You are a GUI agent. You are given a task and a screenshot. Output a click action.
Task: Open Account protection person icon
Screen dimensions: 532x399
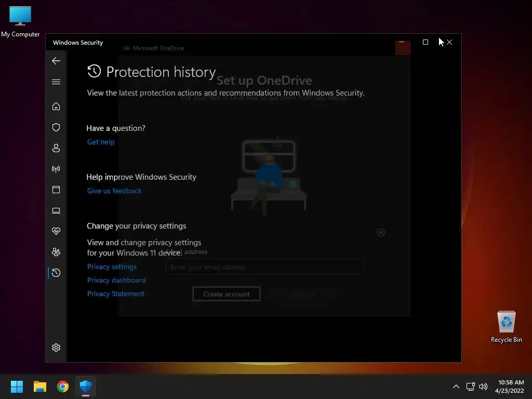(x=56, y=148)
